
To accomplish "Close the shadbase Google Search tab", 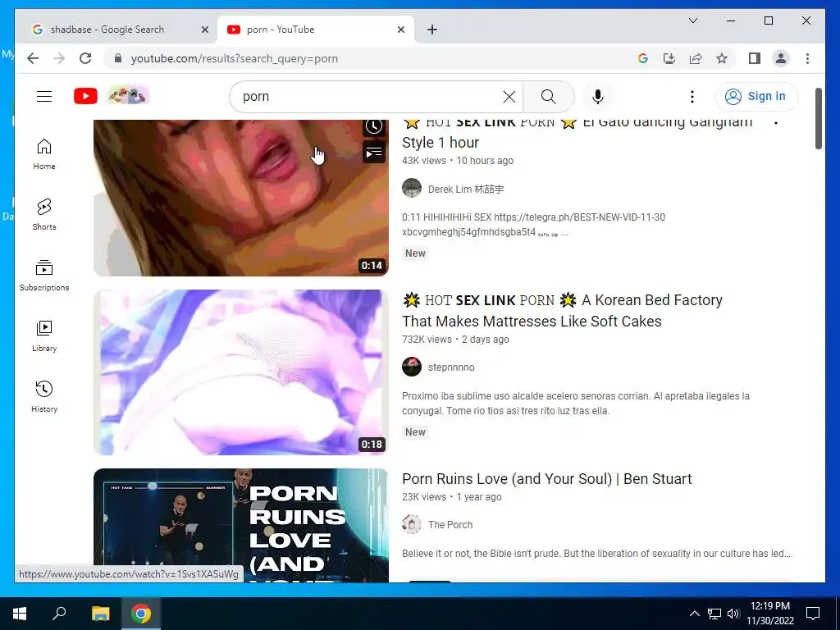I will pyautogui.click(x=204, y=30).
